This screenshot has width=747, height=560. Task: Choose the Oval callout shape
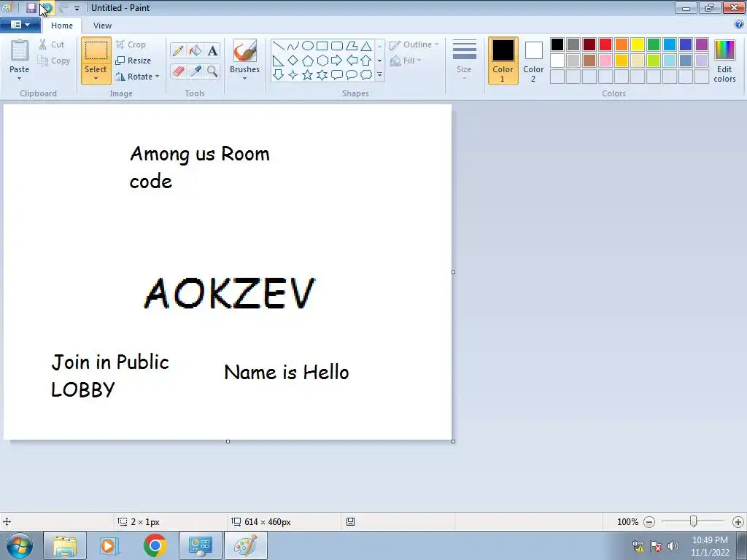coord(352,75)
